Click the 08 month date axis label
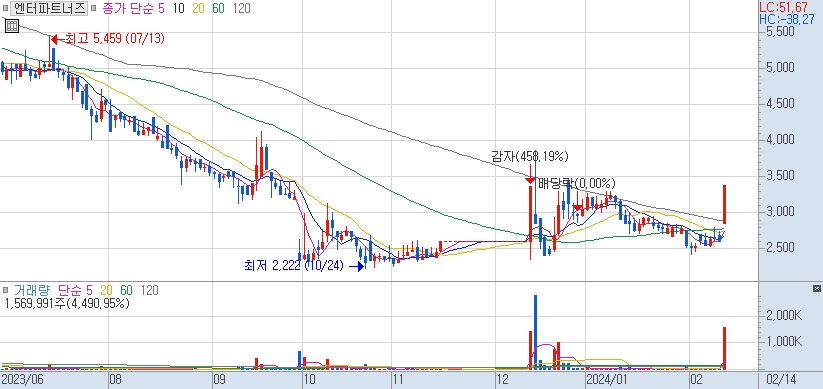The width and height of the screenshot is (823, 389). pos(115,379)
